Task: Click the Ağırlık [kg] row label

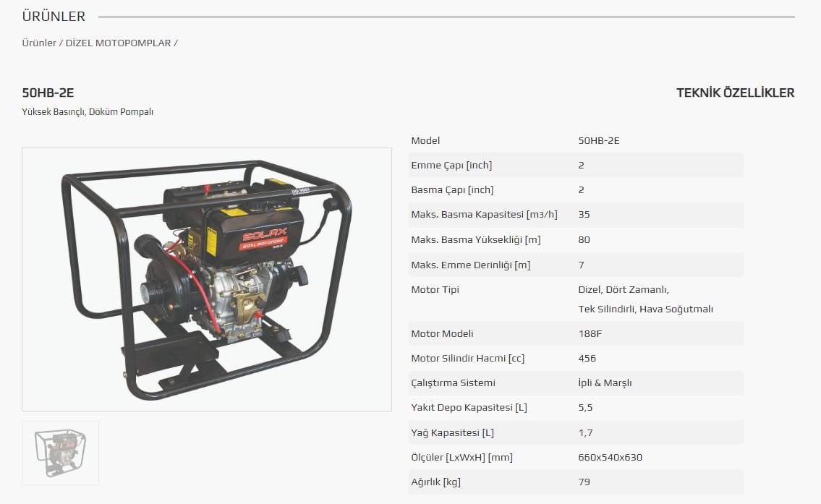Action: (435, 482)
